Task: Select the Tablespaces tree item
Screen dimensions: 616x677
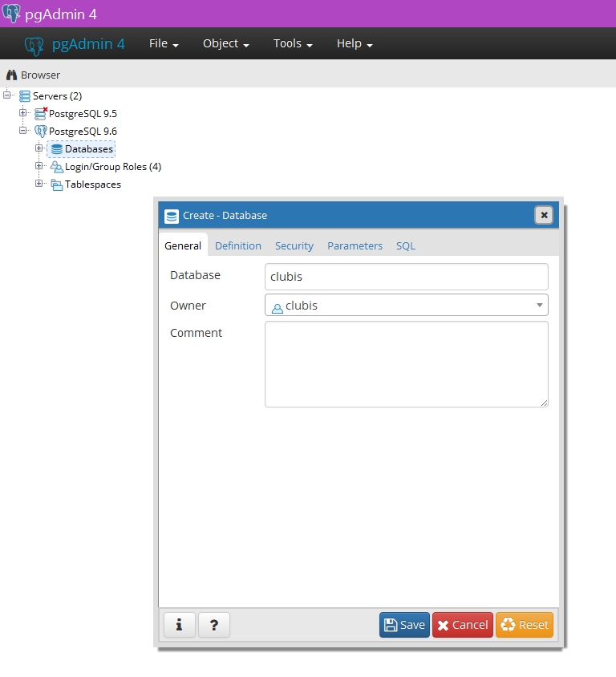Action: point(93,184)
